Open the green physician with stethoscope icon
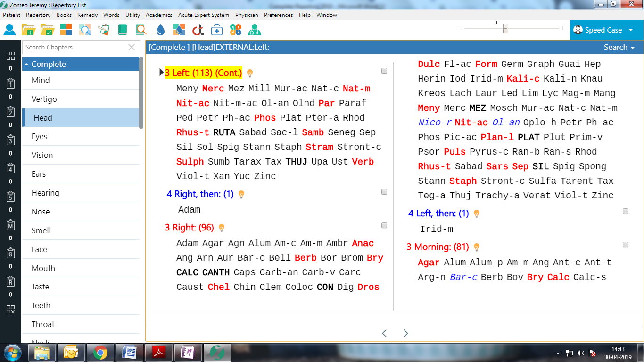This screenshot has width=644, height=362. tap(255, 30)
